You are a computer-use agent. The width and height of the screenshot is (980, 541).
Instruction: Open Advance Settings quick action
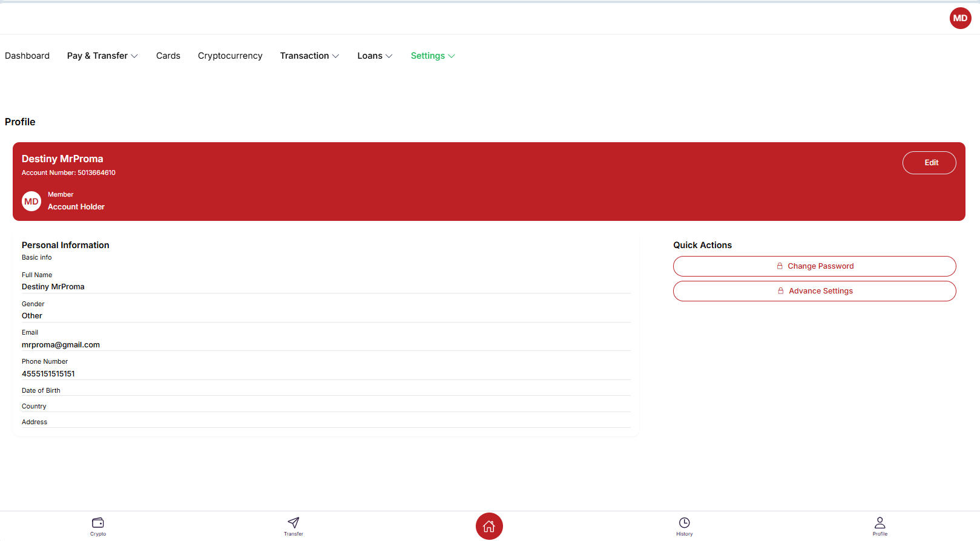click(814, 291)
